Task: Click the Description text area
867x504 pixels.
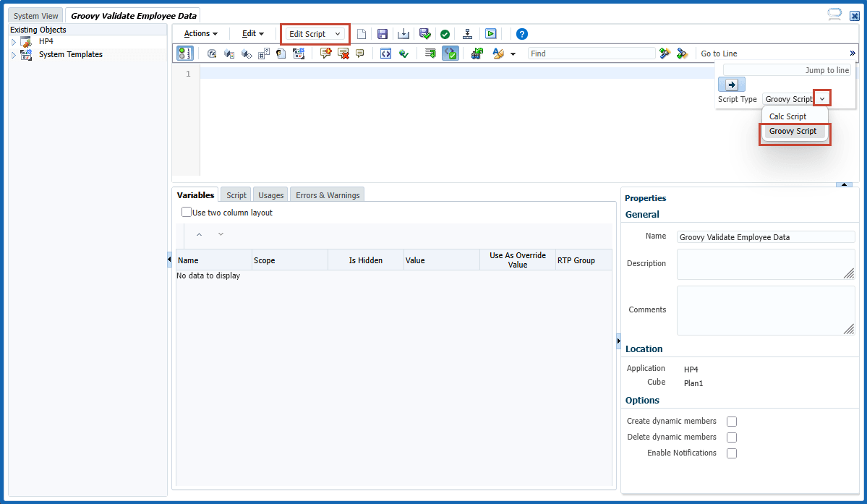Action: tap(766, 264)
